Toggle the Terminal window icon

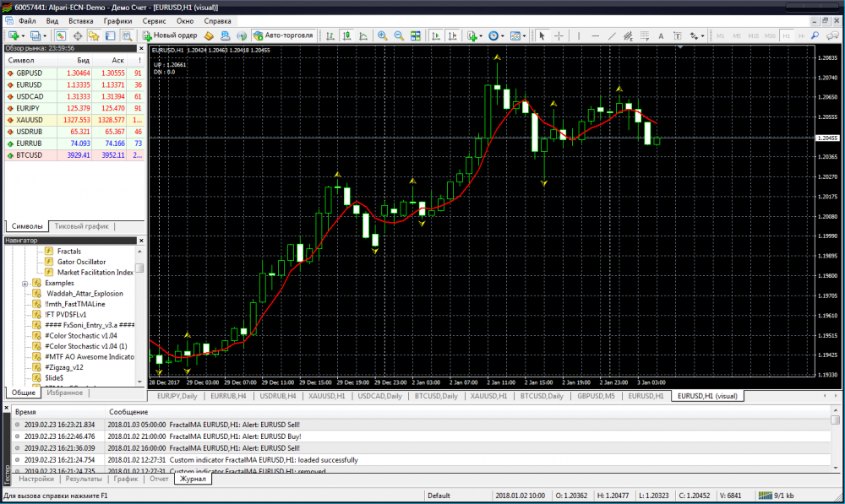click(111, 35)
